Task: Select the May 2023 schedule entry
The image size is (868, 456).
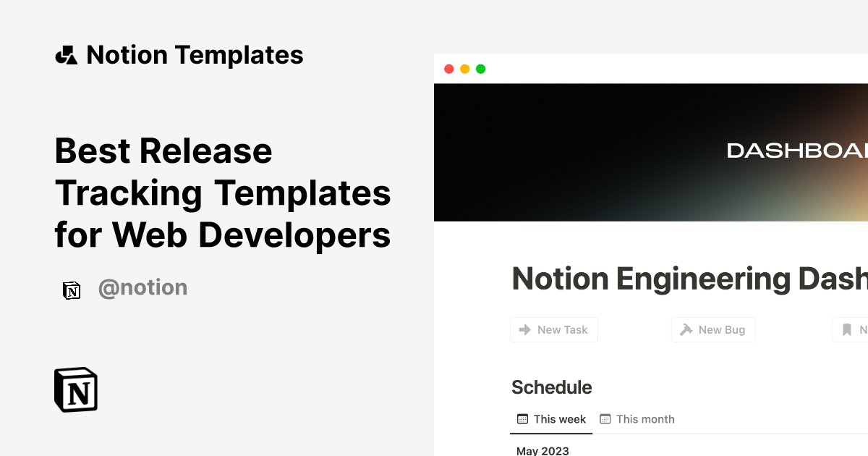Action: pos(542,451)
